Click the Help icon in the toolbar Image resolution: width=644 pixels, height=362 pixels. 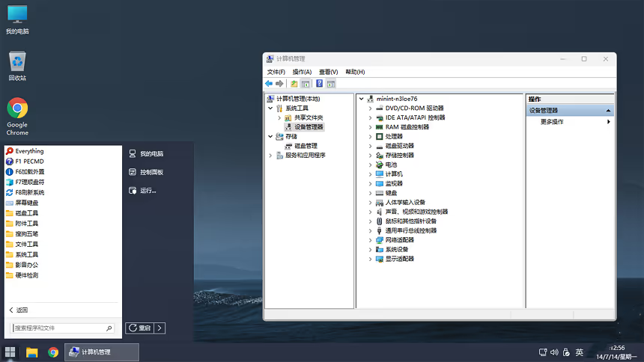pyautogui.click(x=320, y=84)
